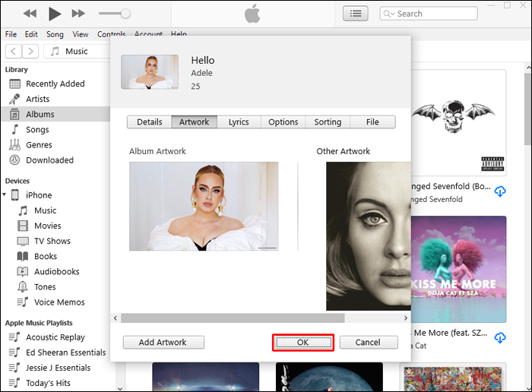Select the Album Artwork image of Adele
Screen dimensions: 532x392
point(204,206)
